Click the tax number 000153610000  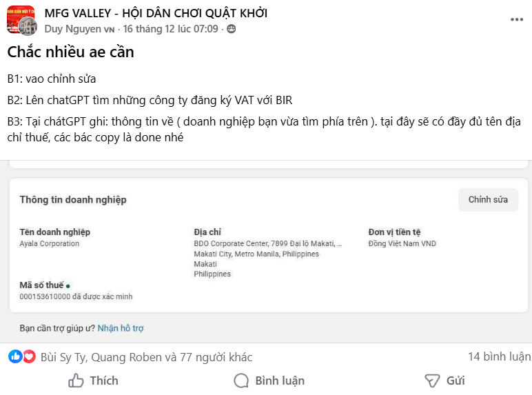45,296
